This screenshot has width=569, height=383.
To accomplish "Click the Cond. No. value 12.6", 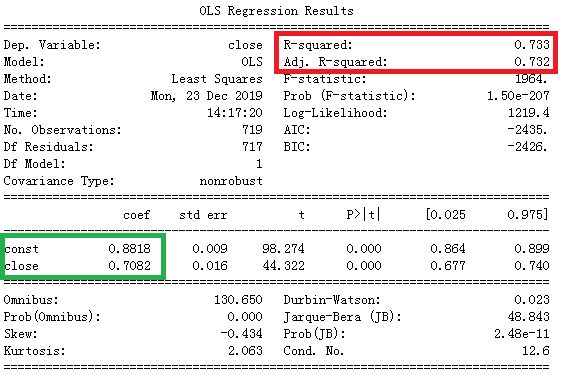I will (x=536, y=351).
